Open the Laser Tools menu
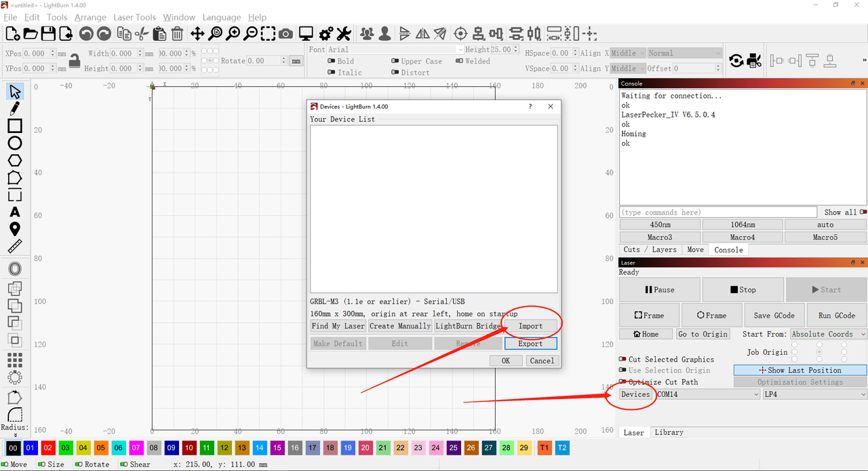This screenshot has width=868, height=471. click(134, 17)
